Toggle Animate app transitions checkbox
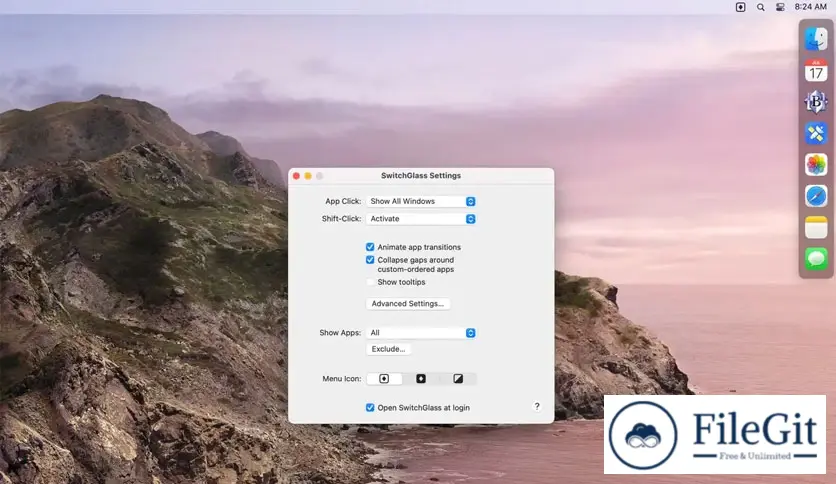Viewport: 836px width, 484px height. point(370,247)
